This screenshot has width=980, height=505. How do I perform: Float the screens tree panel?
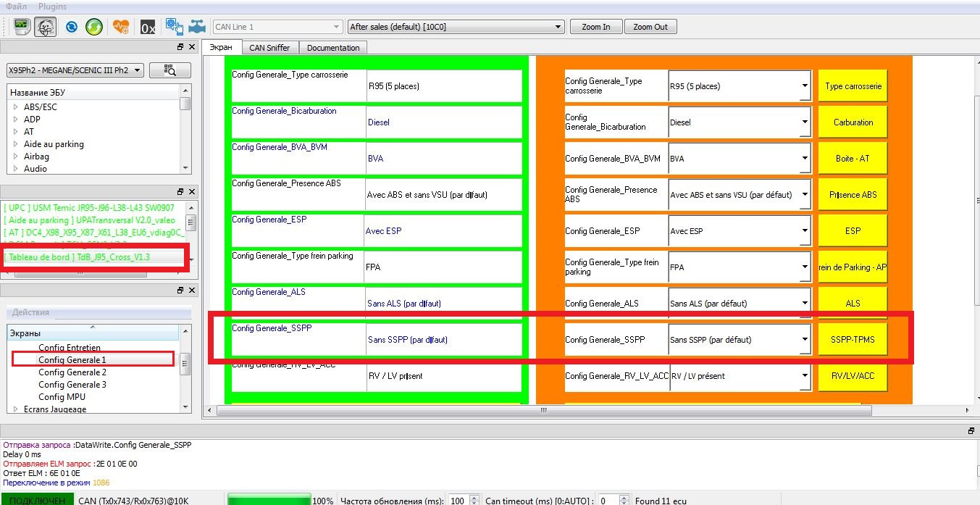[180, 291]
